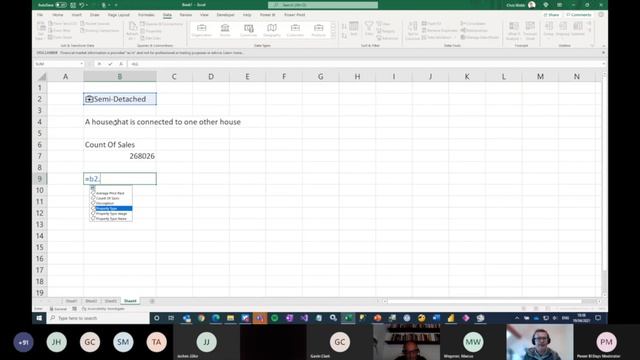The height and width of the screenshot is (360, 640).
Task: Switch to the Home ribbon tab
Action: point(58,15)
